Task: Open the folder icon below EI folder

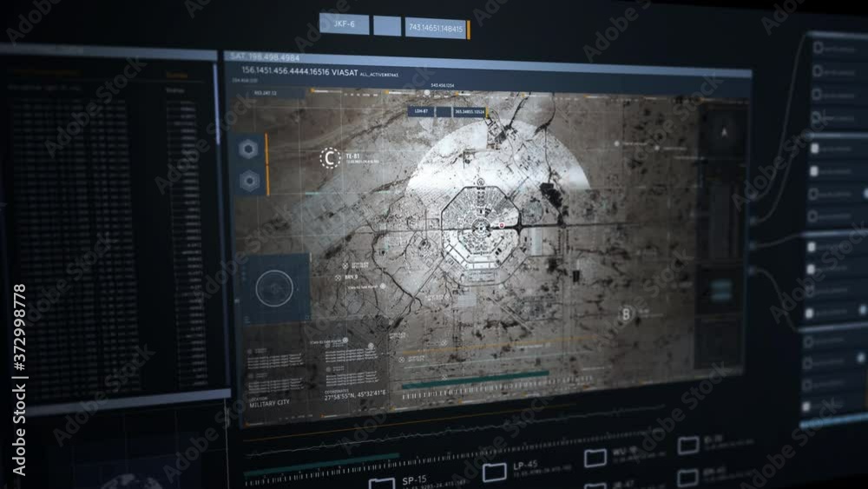Action: click(x=687, y=477)
